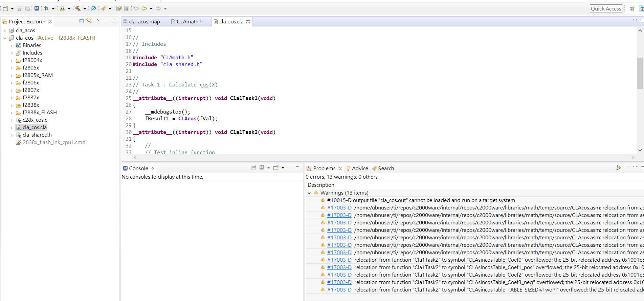Screen dimensions: 644x301
Task: Toggle Link with Editor in Project Explorer
Action: [x=89, y=21]
